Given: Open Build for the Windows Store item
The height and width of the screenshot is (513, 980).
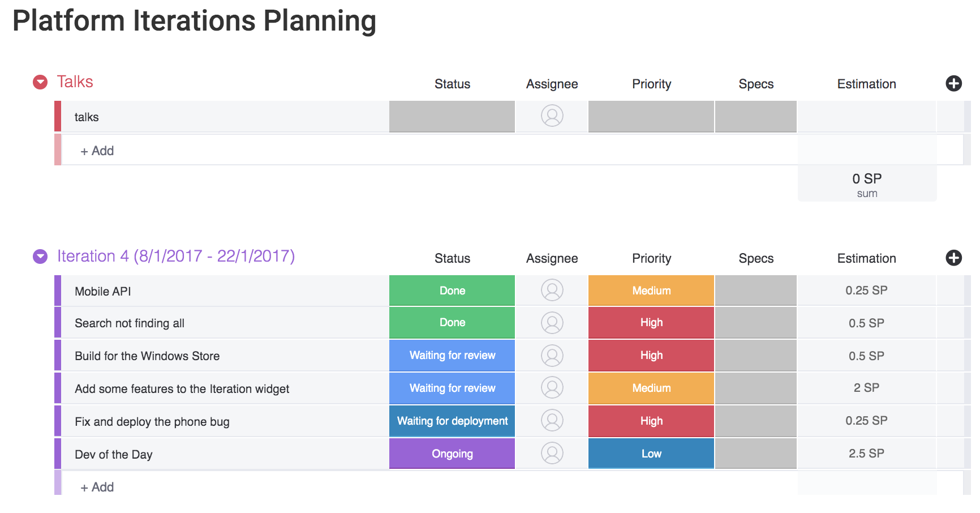Looking at the screenshot, I should [147, 356].
